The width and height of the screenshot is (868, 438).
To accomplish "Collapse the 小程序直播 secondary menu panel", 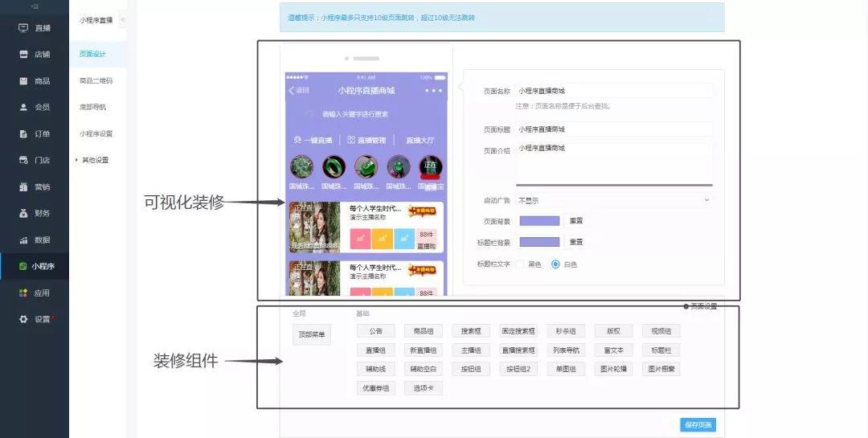I will click(x=122, y=19).
